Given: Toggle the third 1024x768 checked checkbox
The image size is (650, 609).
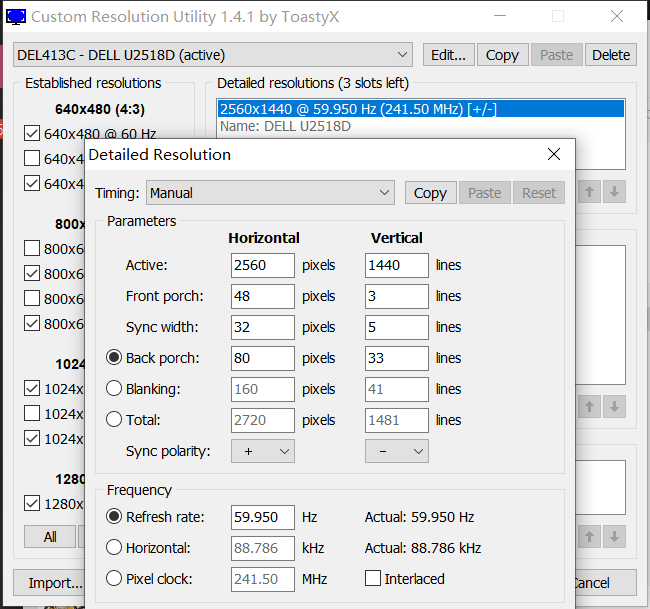Looking at the screenshot, I should tap(32, 438).
